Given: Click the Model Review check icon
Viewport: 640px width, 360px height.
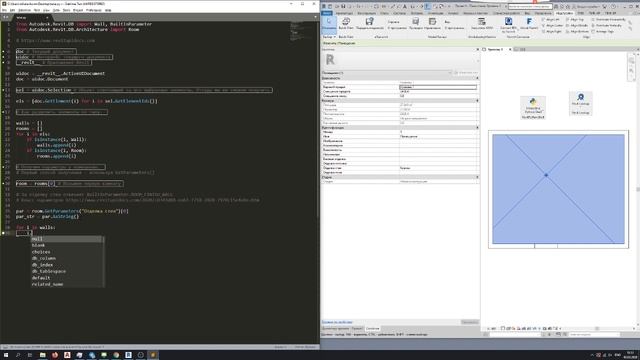Looking at the screenshot, I should tap(416, 23).
